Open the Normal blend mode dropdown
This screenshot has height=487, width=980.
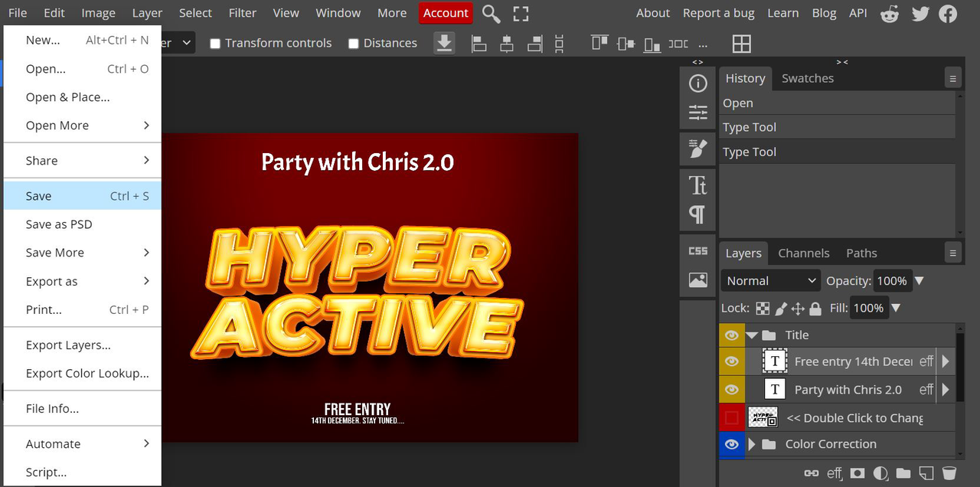[771, 281]
